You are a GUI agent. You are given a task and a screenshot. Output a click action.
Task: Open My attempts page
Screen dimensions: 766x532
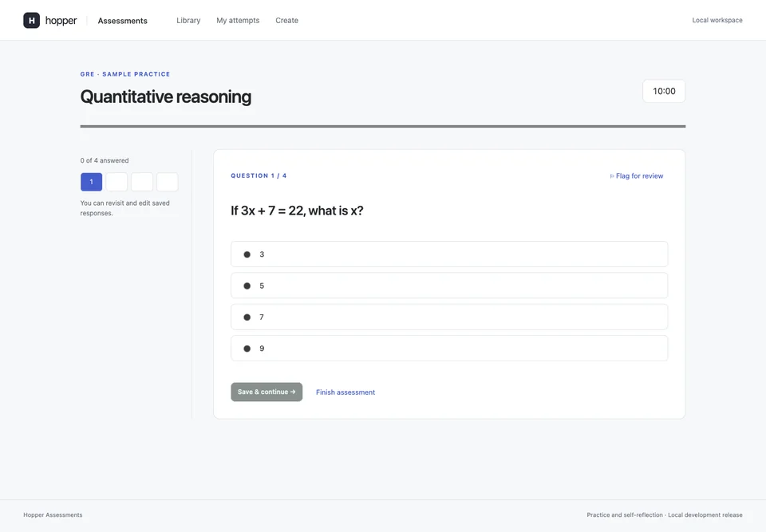tap(238, 21)
